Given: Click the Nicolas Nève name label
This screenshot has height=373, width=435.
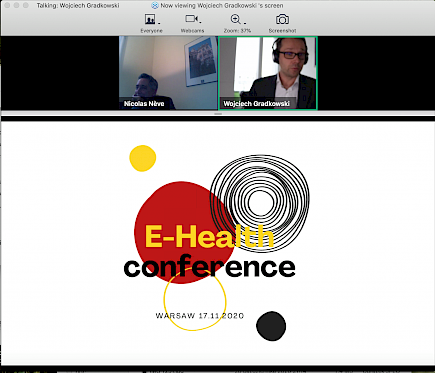Looking at the screenshot, I should (144, 104).
